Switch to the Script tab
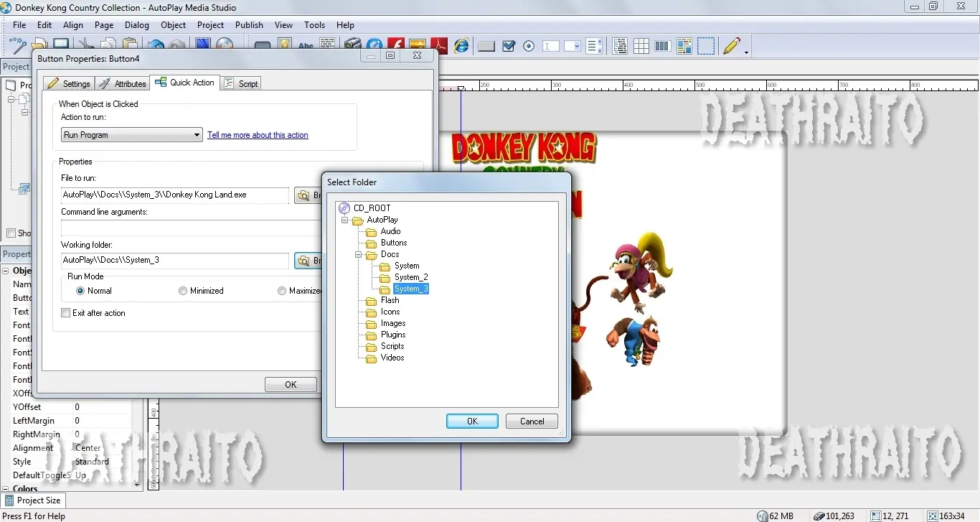This screenshot has width=980, height=522. click(x=241, y=83)
